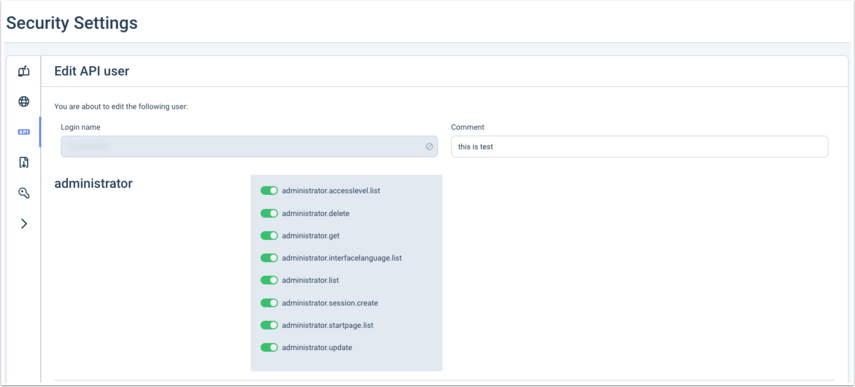Screen dimensions: 855x387
Task: Expand the sidebar with chevron arrow
Action: pyautogui.click(x=23, y=223)
